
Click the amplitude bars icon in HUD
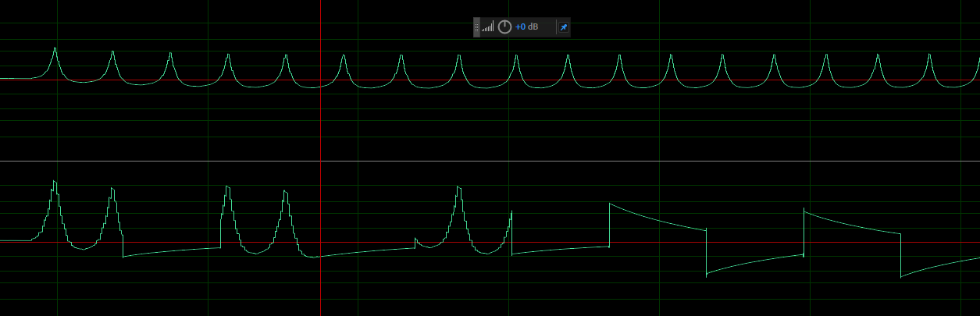click(x=487, y=27)
